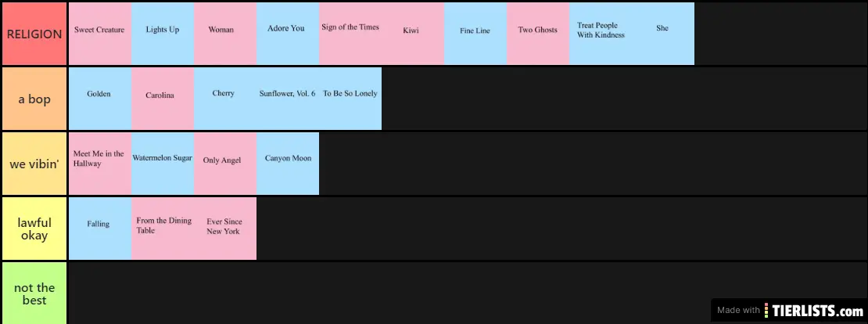868x324 pixels.
Task: Click the Woman song tile
Action: coord(225,34)
